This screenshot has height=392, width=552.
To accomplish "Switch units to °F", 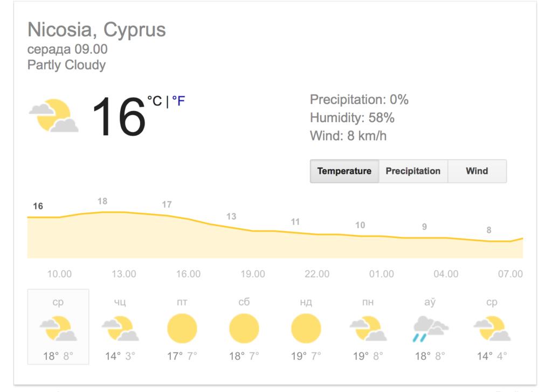I will 178,101.
